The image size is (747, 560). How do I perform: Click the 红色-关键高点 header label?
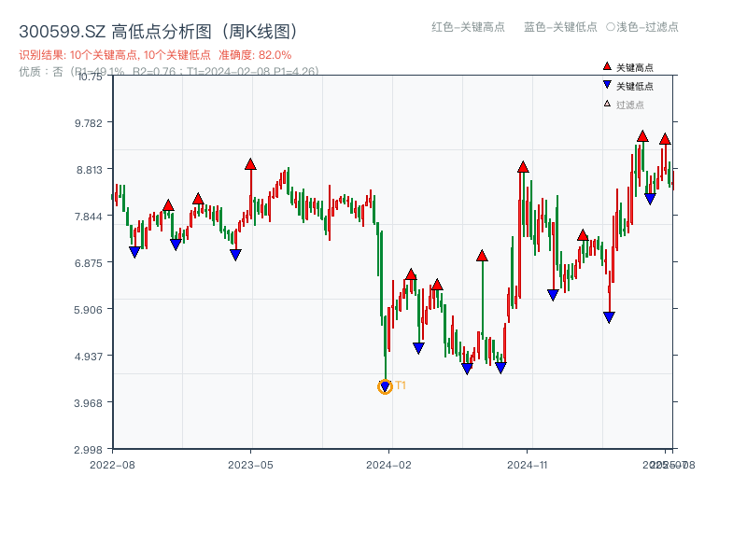468,27
